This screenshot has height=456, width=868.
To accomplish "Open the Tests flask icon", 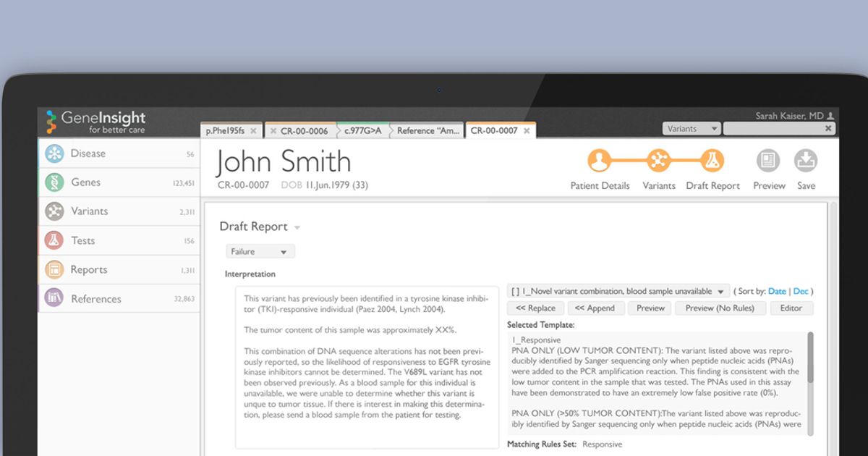I will 54,240.
